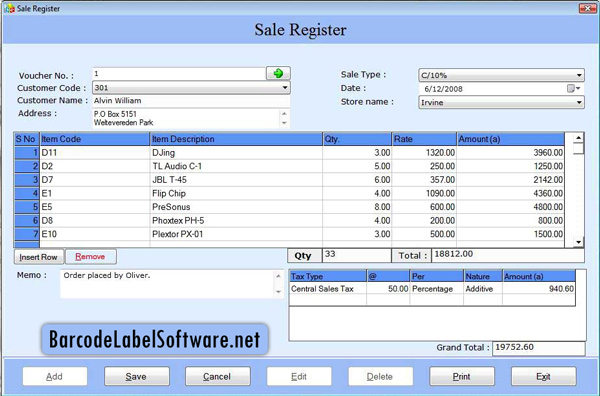600x396 pixels.
Task: Save the sale voucher
Action: 137,376
